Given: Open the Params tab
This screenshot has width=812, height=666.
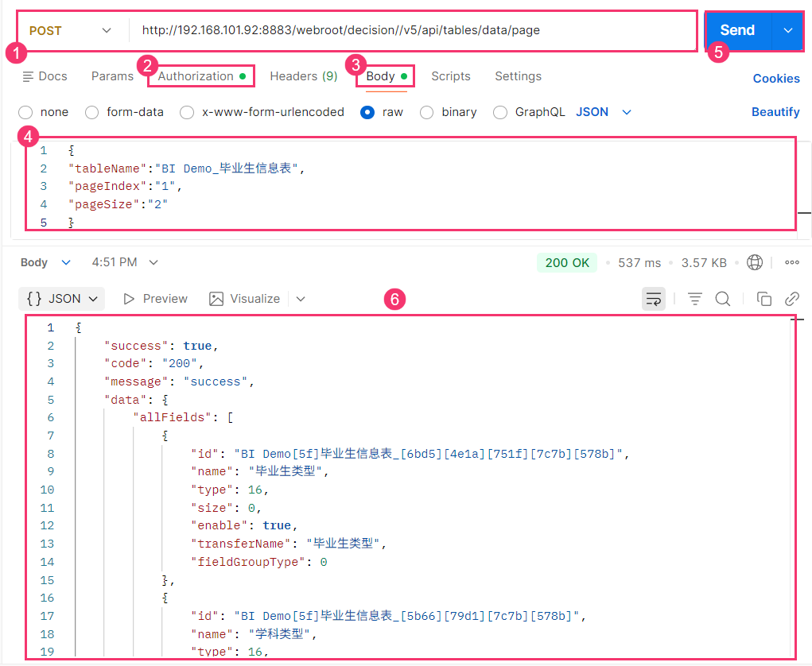Looking at the screenshot, I should tap(112, 76).
